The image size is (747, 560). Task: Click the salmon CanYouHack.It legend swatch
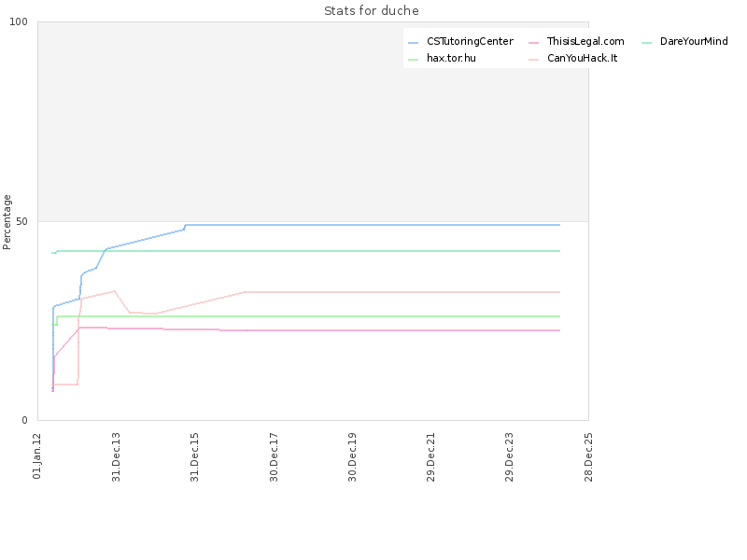point(533,60)
